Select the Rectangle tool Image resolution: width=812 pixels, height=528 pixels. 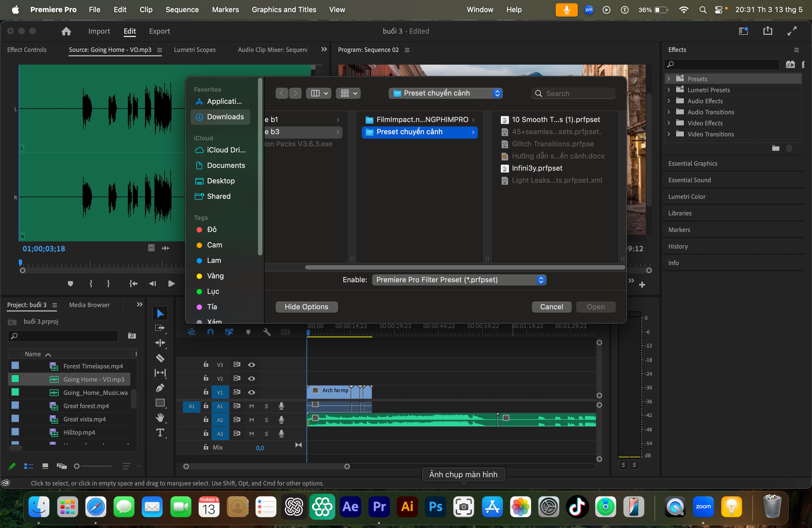(x=160, y=403)
